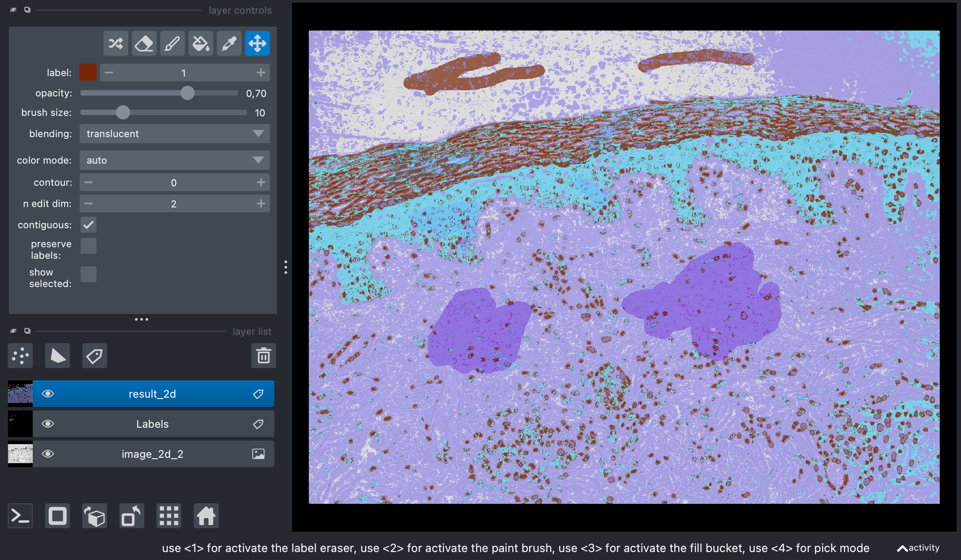
Task: Uncheck the contiguous checkbox
Action: [88, 225]
